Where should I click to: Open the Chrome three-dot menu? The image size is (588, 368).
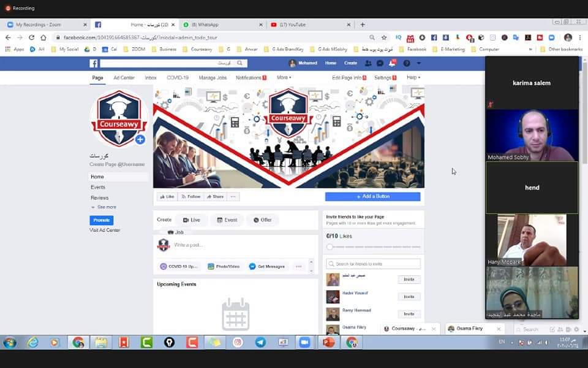pyautogui.click(x=580, y=37)
